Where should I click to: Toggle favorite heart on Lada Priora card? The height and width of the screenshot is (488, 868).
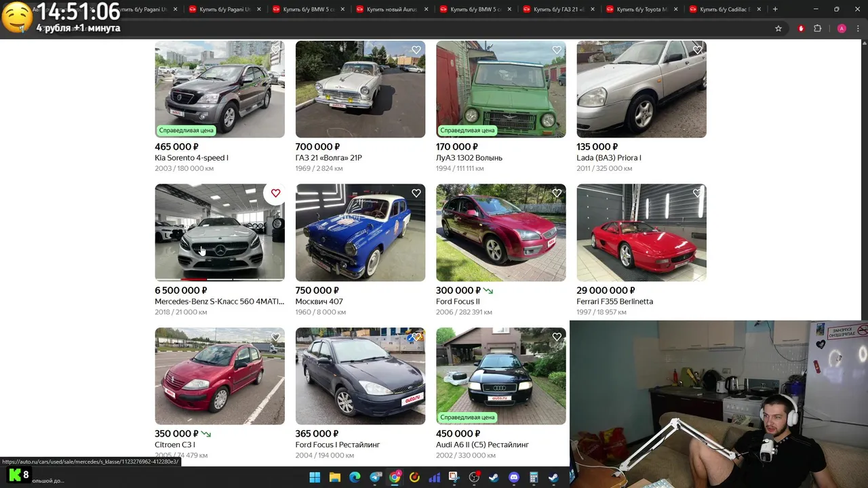pyautogui.click(x=697, y=50)
